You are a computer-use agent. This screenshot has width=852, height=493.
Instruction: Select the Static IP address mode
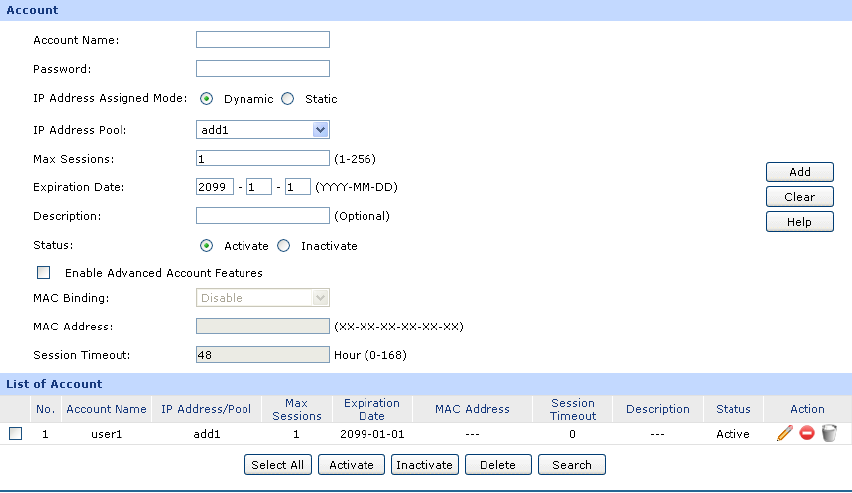(288, 99)
